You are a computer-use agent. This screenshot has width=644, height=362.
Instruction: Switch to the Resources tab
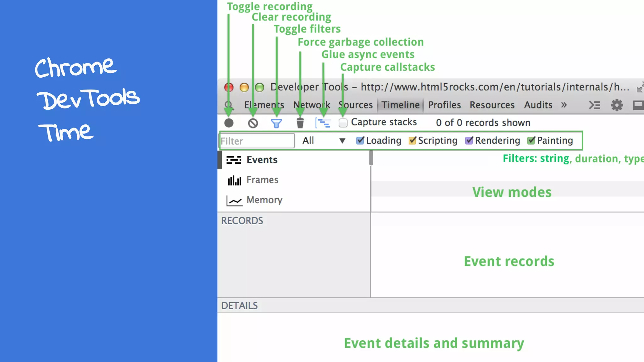(492, 105)
